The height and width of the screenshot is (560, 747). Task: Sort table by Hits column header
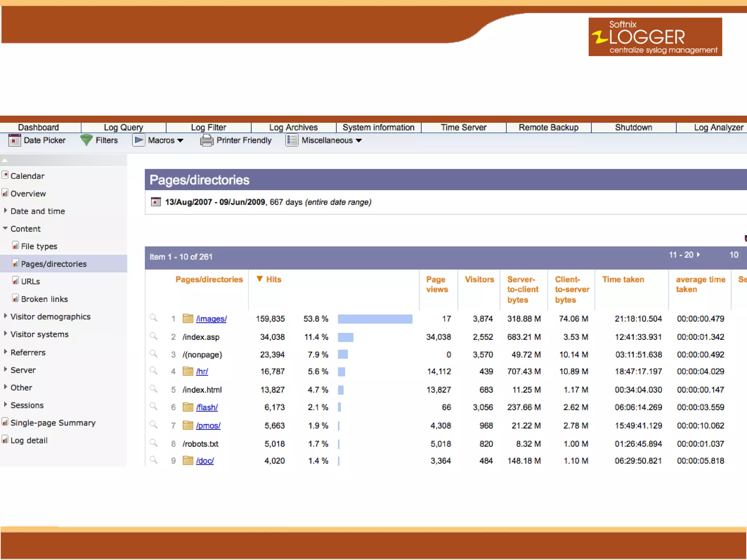(x=273, y=279)
